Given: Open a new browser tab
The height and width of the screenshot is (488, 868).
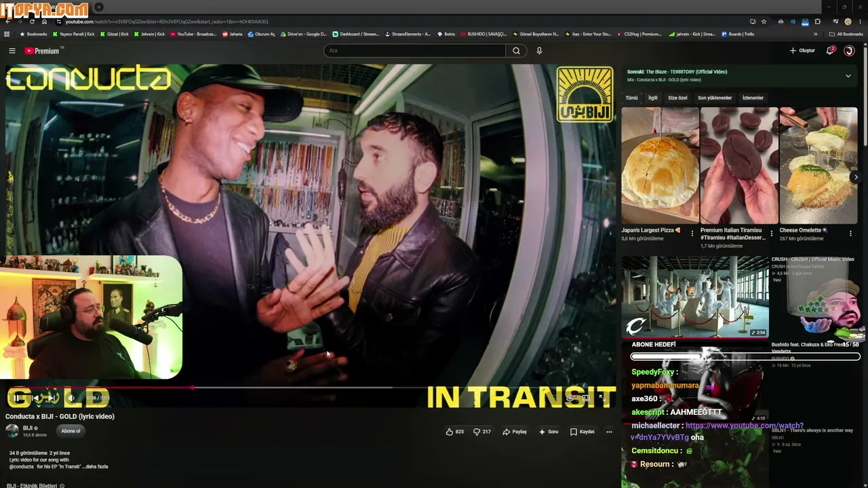Looking at the screenshot, I should coord(99,7).
